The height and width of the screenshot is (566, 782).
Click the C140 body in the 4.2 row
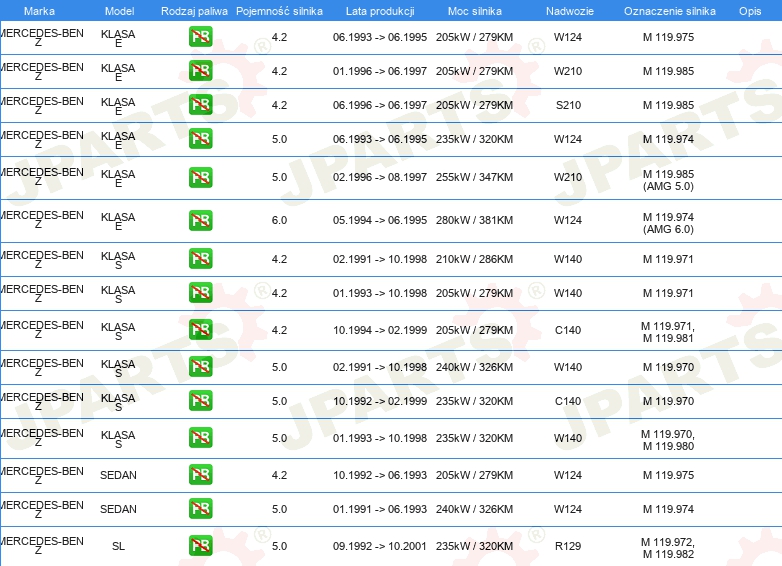click(x=568, y=330)
